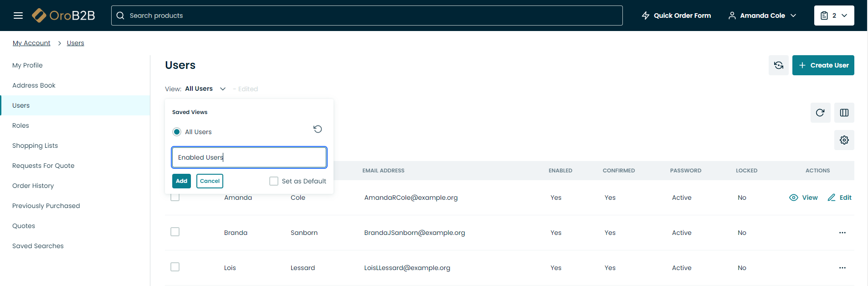Open the column manager icon

click(844, 113)
